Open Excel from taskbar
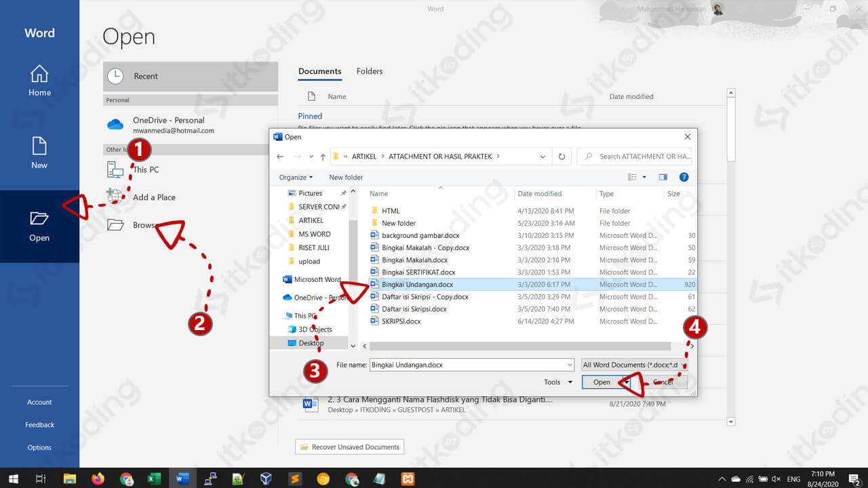This screenshot has width=868, height=488. click(x=154, y=479)
